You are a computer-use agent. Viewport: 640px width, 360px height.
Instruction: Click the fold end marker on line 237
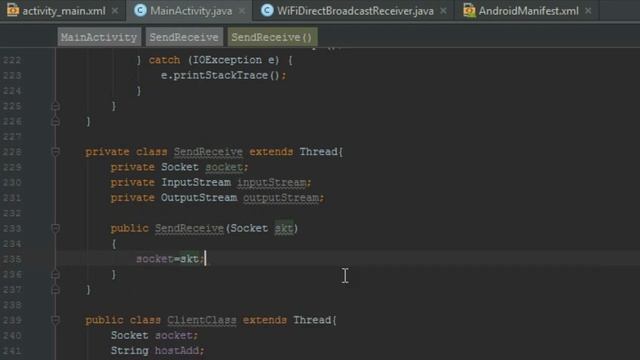(x=56, y=290)
